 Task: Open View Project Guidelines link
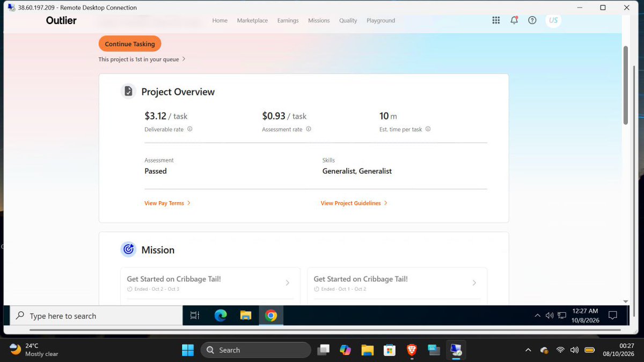(x=354, y=203)
